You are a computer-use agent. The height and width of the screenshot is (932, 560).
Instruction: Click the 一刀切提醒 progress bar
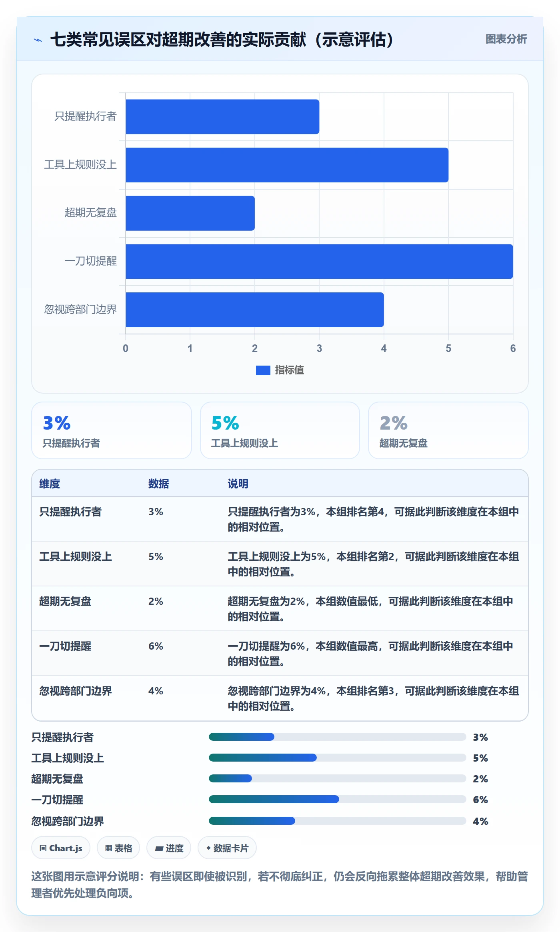[337, 799]
